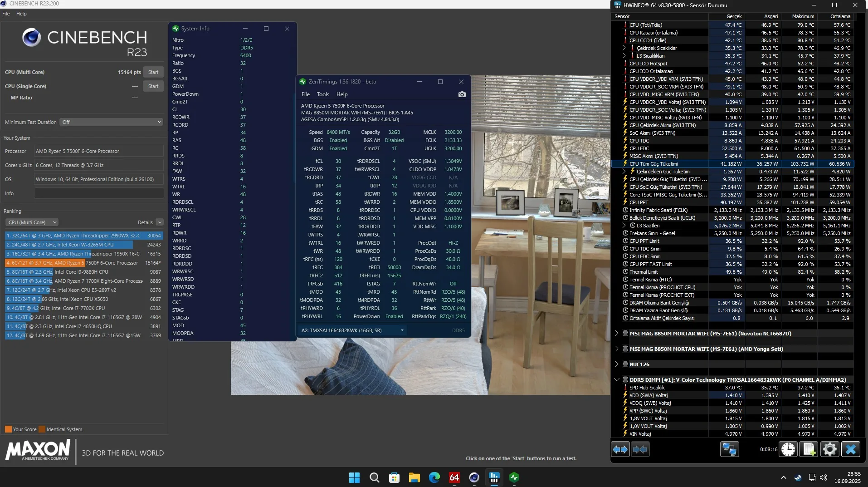
Task: Select the Intel Xeon W-3265M ranking entry
Action: (83, 245)
